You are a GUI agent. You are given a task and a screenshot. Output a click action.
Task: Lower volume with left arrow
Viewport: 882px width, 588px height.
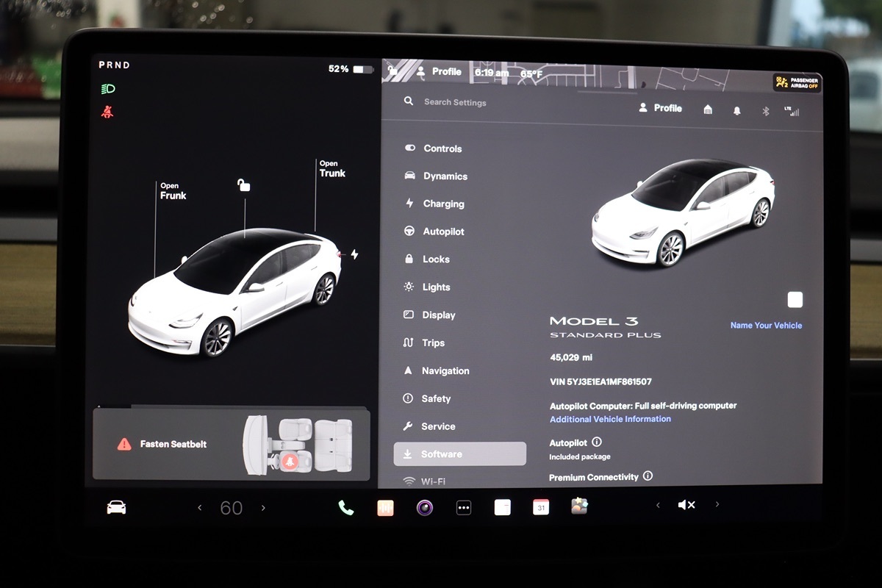coord(658,505)
